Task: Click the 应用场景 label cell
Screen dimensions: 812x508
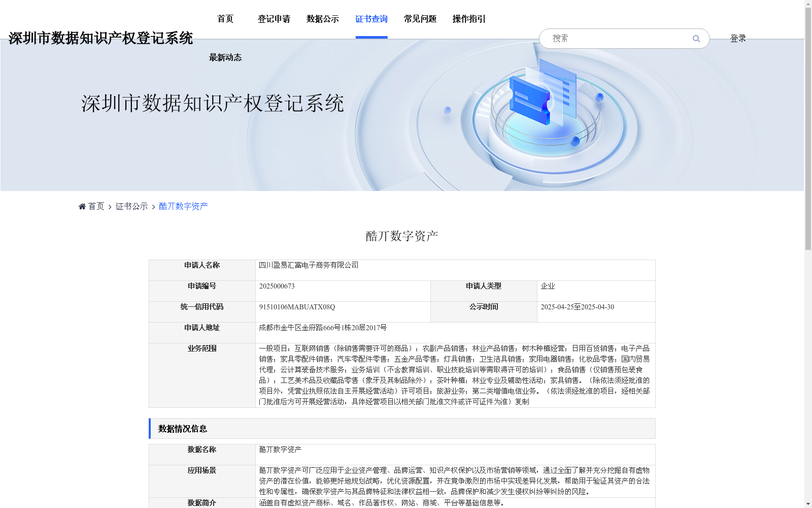Action: click(x=202, y=481)
